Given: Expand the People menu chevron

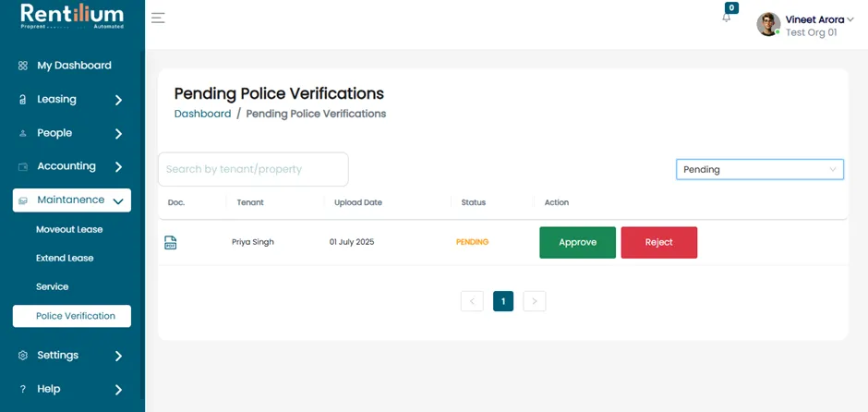Looking at the screenshot, I should click(x=118, y=134).
